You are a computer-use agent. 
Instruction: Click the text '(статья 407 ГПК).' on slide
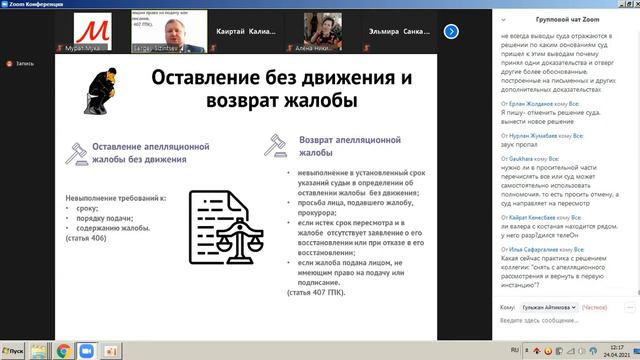[316, 293]
